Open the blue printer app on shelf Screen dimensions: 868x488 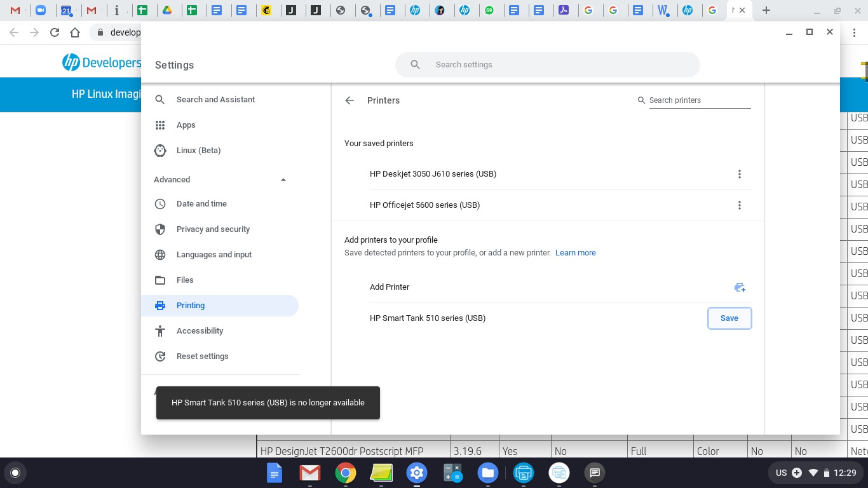tap(524, 473)
